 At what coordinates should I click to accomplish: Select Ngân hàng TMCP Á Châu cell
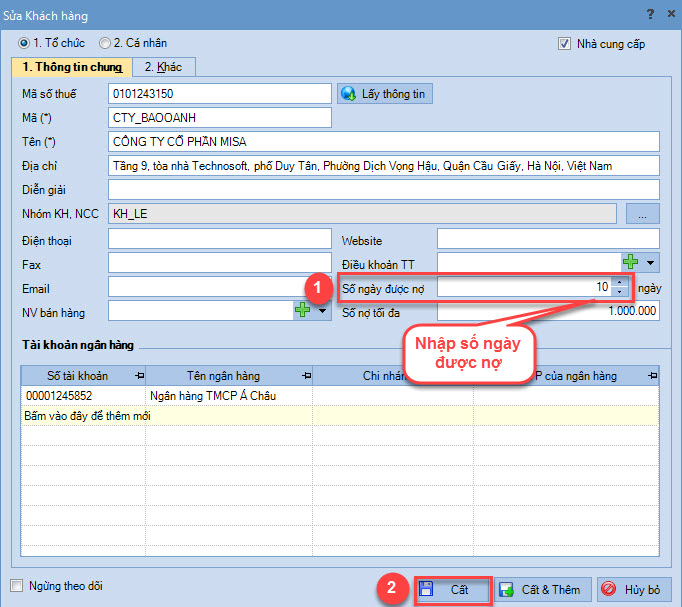coord(229,396)
